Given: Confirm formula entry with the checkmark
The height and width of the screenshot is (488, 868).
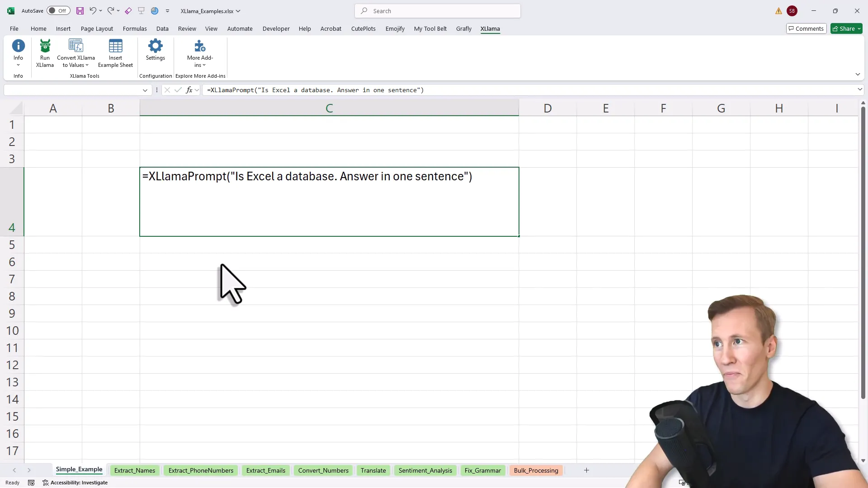Looking at the screenshot, I should [178, 90].
